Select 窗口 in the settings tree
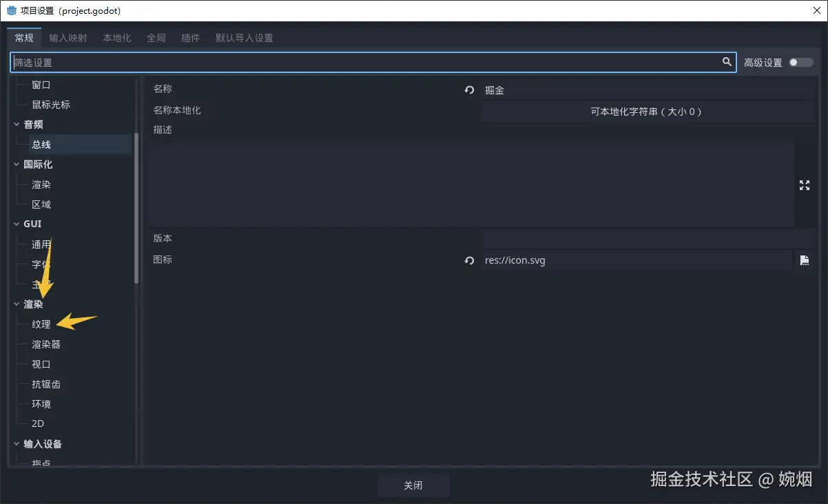 41,85
